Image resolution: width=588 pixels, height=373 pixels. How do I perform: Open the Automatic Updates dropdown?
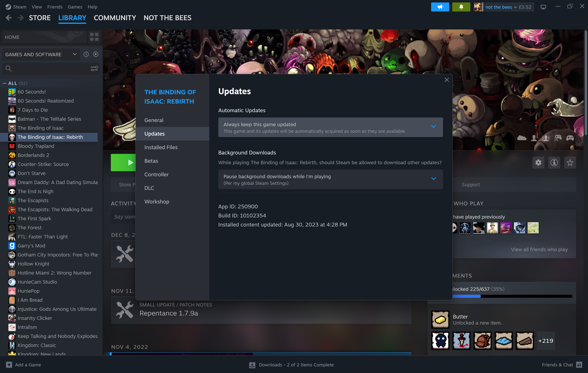(330, 127)
